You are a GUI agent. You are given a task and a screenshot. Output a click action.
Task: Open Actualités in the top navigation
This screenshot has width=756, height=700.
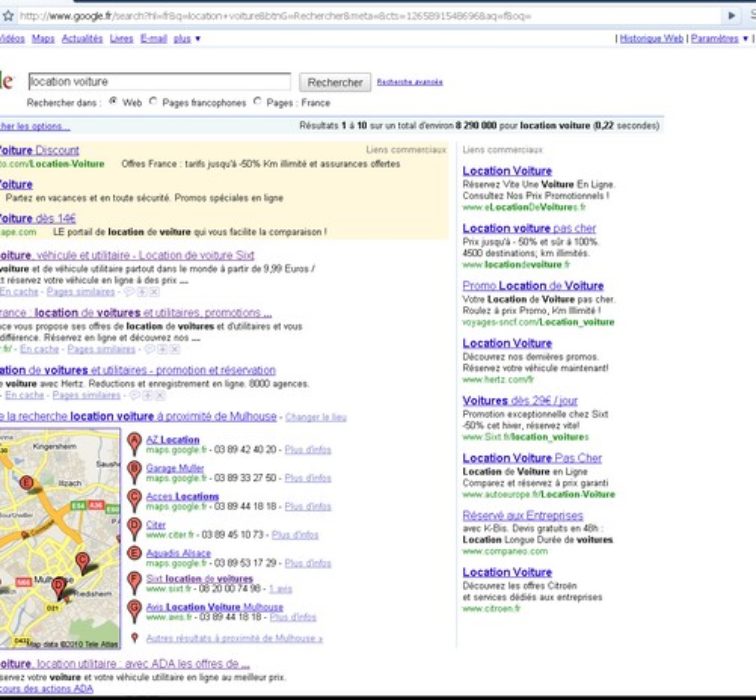82,39
